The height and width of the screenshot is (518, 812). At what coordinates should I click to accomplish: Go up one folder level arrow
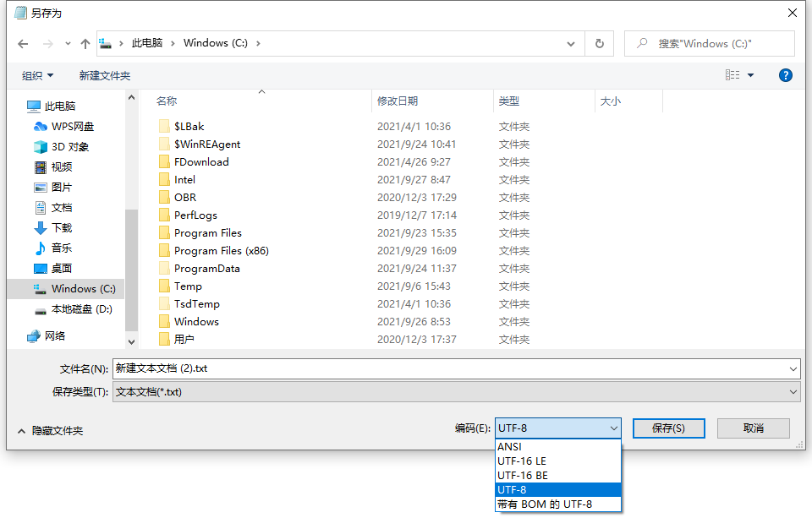[85, 44]
